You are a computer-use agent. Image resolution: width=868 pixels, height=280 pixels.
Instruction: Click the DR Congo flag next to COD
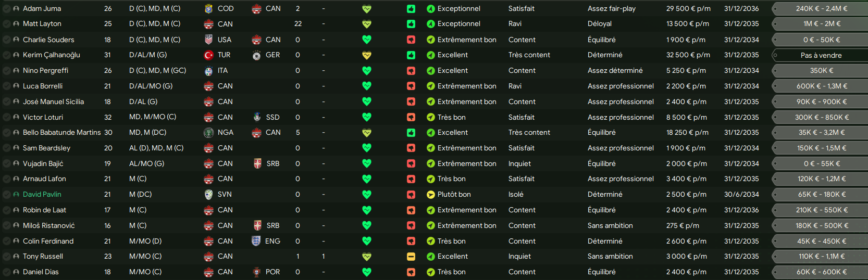[x=209, y=9]
